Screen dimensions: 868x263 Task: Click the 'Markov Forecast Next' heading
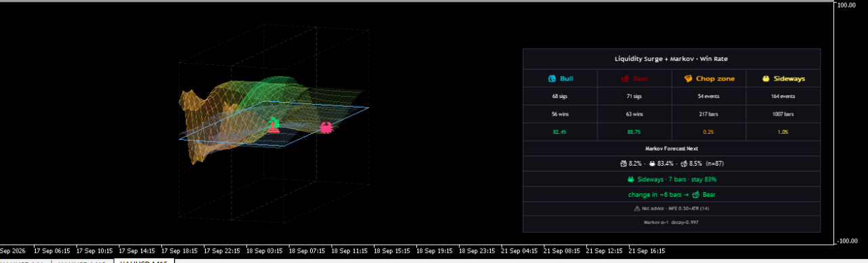[671, 148]
